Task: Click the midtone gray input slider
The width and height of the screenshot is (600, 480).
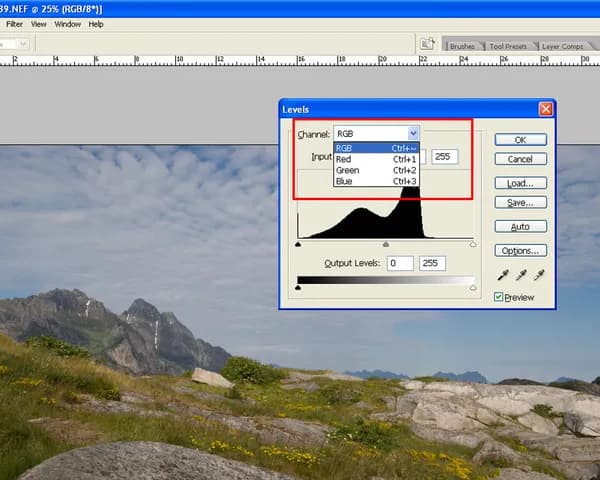Action: click(386, 244)
